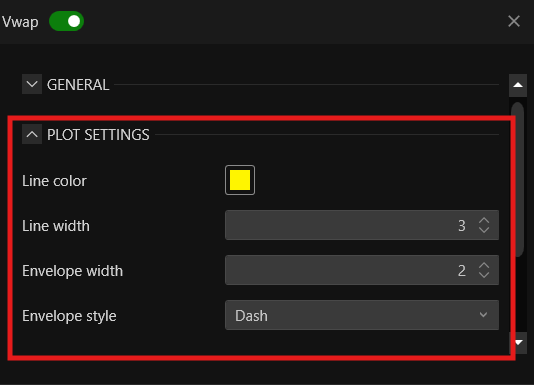The width and height of the screenshot is (534, 385).
Task: Decrease Line width with down arrow
Action: [x=484, y=230]
